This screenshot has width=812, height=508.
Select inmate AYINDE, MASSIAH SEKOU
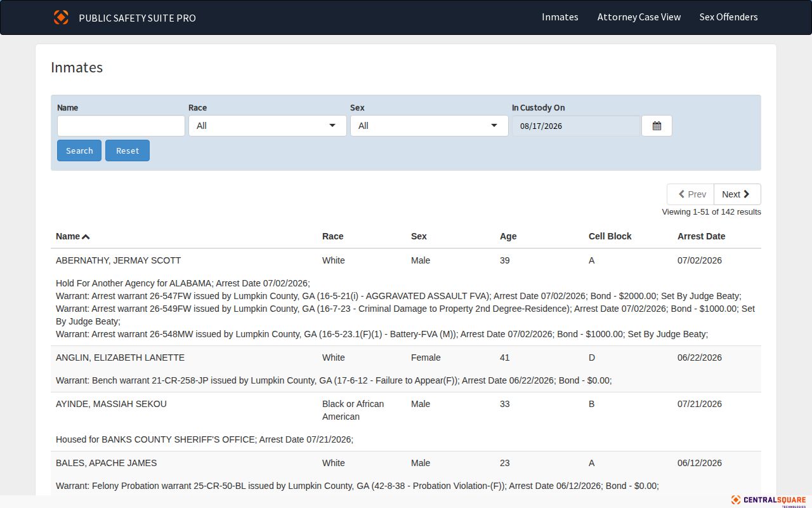click(111, 404)
